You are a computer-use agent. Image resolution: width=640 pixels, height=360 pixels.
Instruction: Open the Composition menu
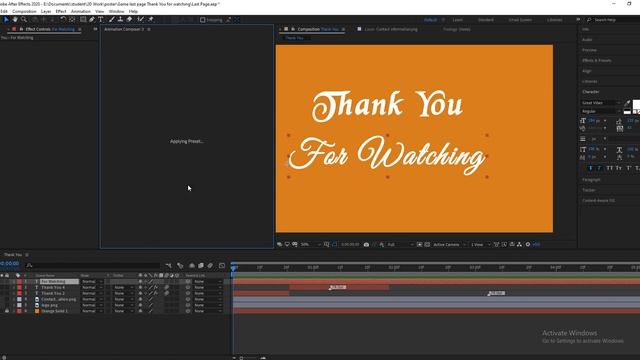click(24, 11)
